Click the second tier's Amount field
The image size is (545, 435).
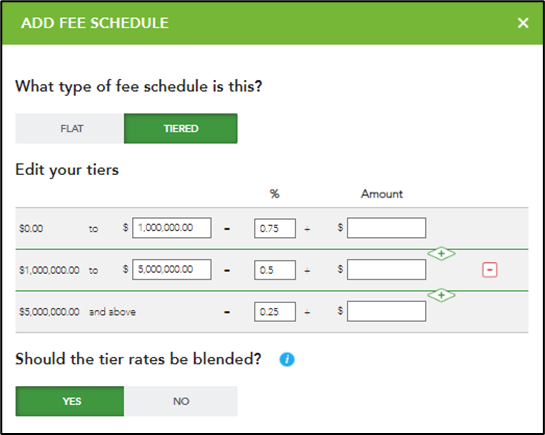point(387,270)
